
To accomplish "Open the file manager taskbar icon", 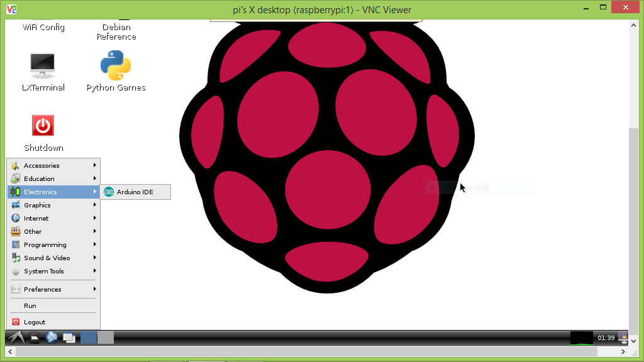I will pos(35,338).
